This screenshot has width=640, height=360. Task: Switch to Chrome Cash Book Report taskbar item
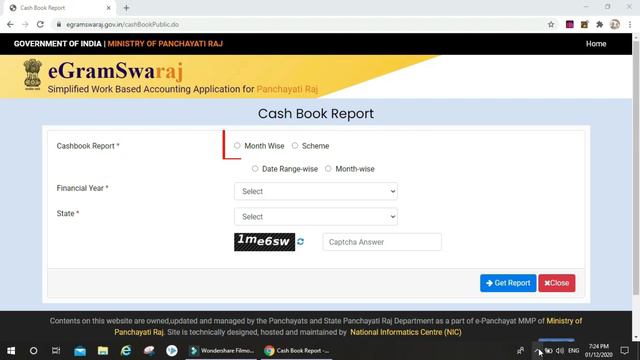297,351
